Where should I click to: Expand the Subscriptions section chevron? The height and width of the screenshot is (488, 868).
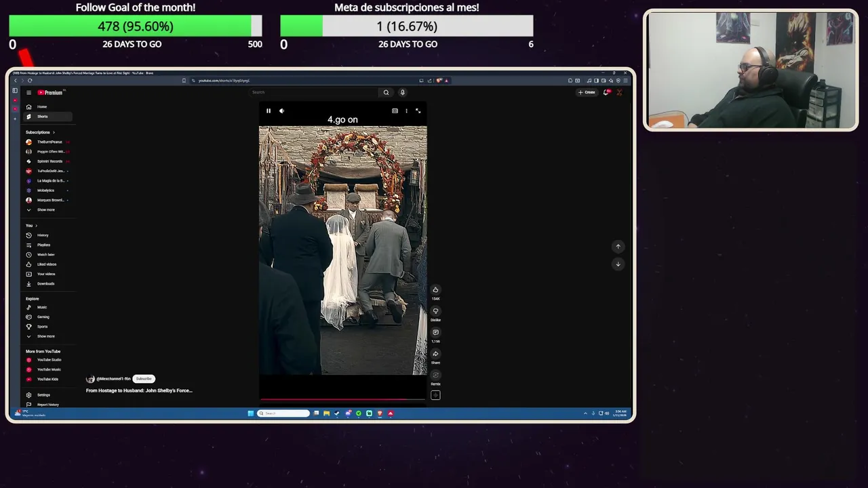pyautogui.click(x=54, y=132)
